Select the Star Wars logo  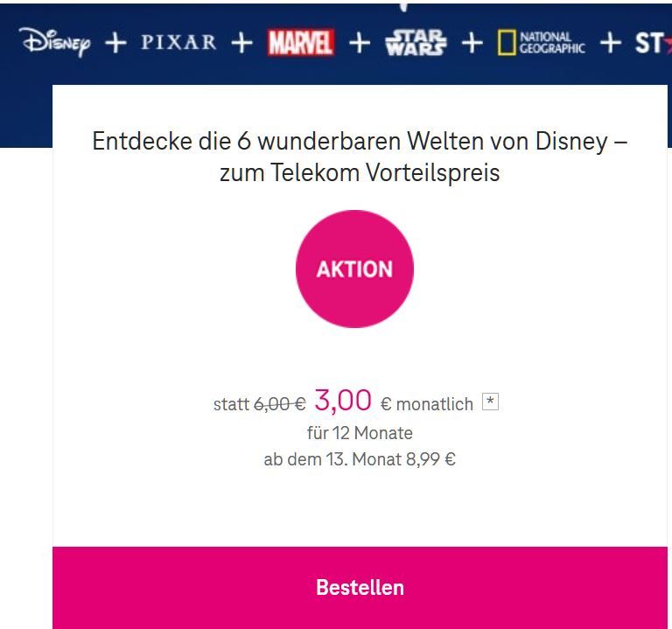(x=416, y=42)
